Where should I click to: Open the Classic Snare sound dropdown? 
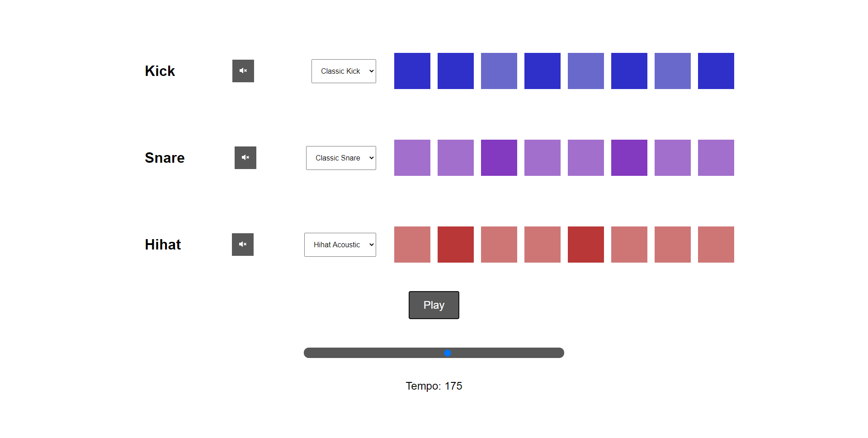341,158
